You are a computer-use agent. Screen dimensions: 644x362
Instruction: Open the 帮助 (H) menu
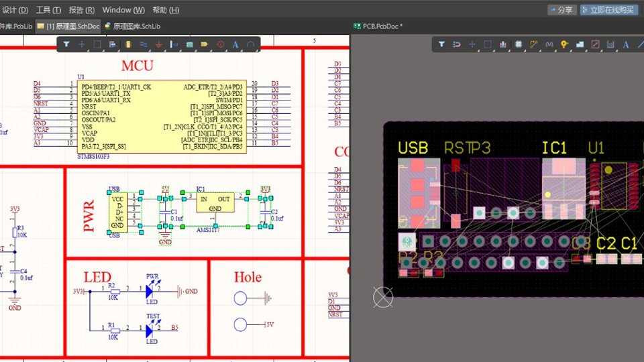click(166, 10)
